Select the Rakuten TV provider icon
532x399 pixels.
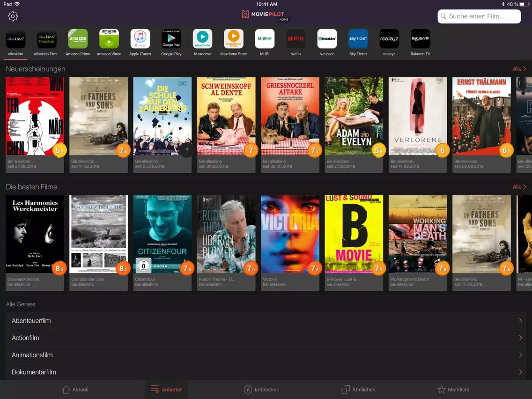point(421,39)
